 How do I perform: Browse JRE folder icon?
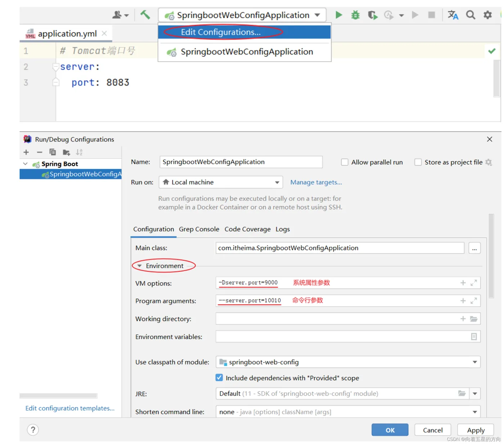tap(462, 394)
